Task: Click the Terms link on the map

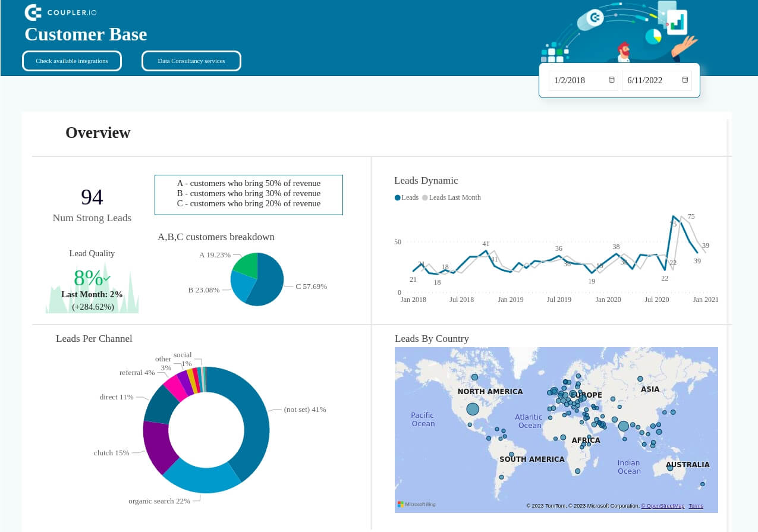Action: pos(695,506)
